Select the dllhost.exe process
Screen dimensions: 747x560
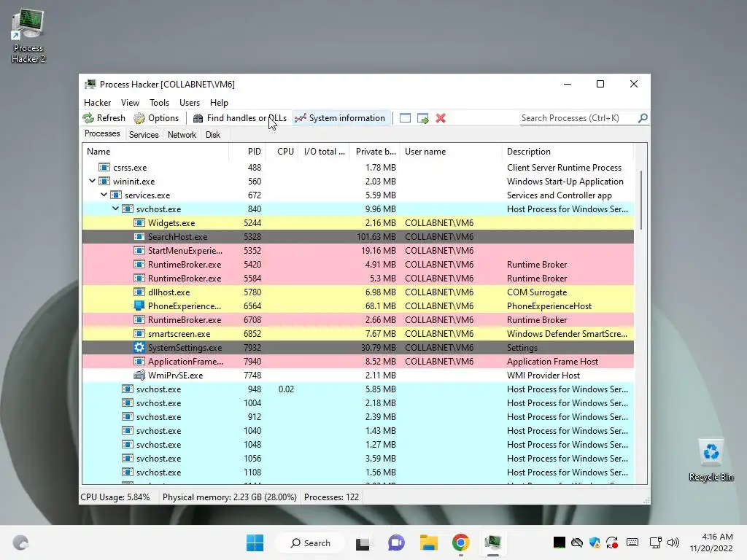[357, 292]
